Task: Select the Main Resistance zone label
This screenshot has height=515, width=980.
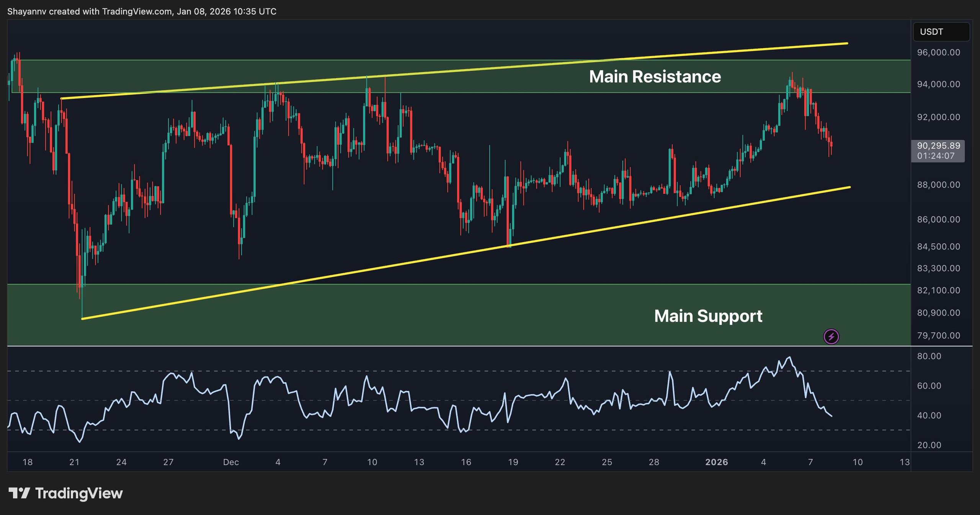Action: click(654, 77)
